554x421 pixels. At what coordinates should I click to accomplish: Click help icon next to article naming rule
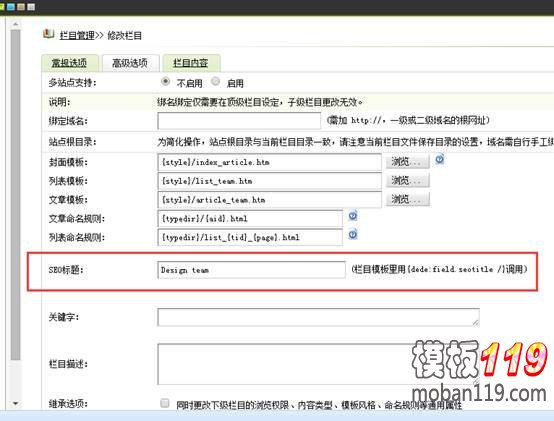(x=353, y=216)
